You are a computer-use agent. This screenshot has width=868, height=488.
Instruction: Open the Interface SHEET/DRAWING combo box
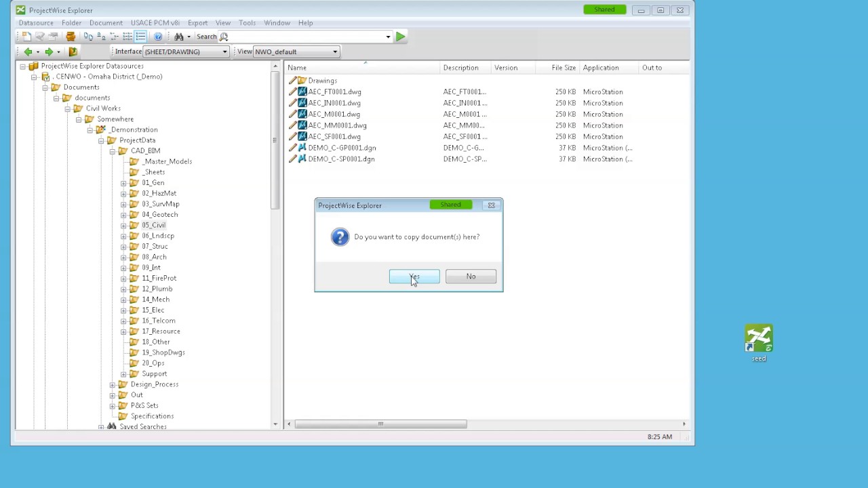[x=184, y=52]
